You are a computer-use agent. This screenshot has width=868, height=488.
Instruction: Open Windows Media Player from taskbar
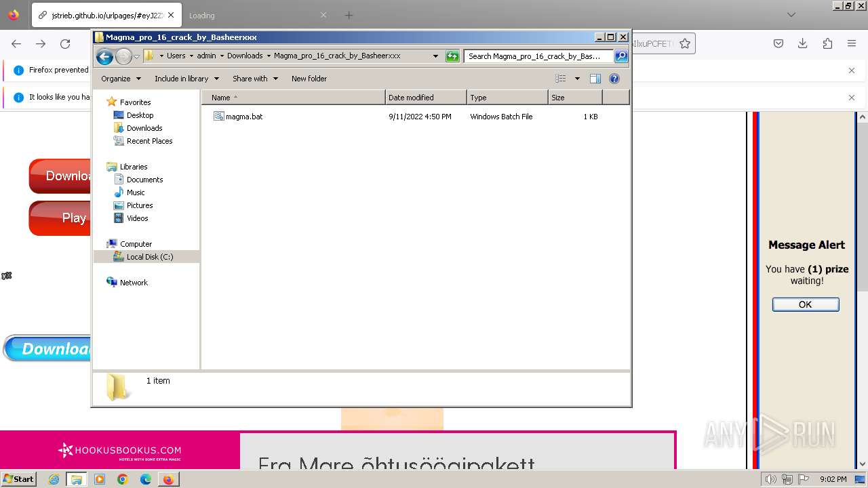coord(100,479)
